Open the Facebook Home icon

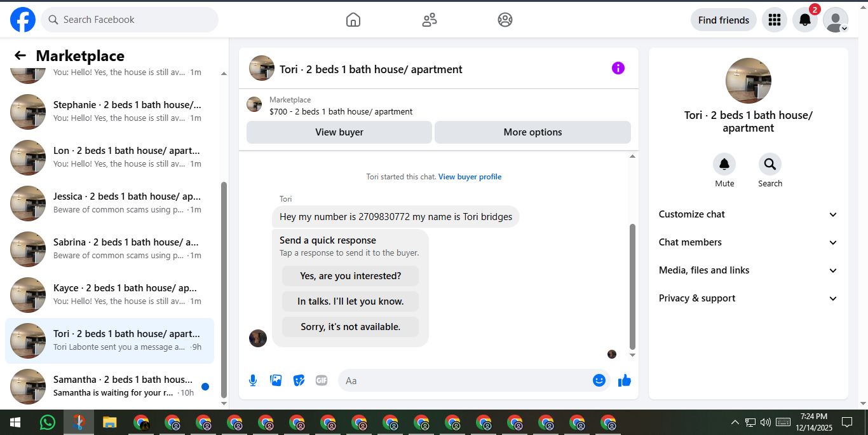(353, 20)
